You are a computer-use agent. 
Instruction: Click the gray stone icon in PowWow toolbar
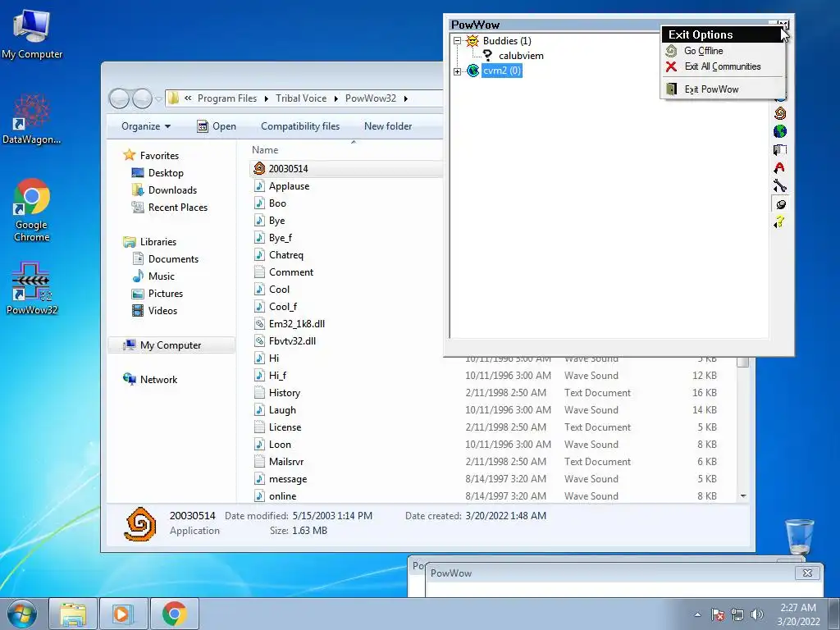pos(780,204)
